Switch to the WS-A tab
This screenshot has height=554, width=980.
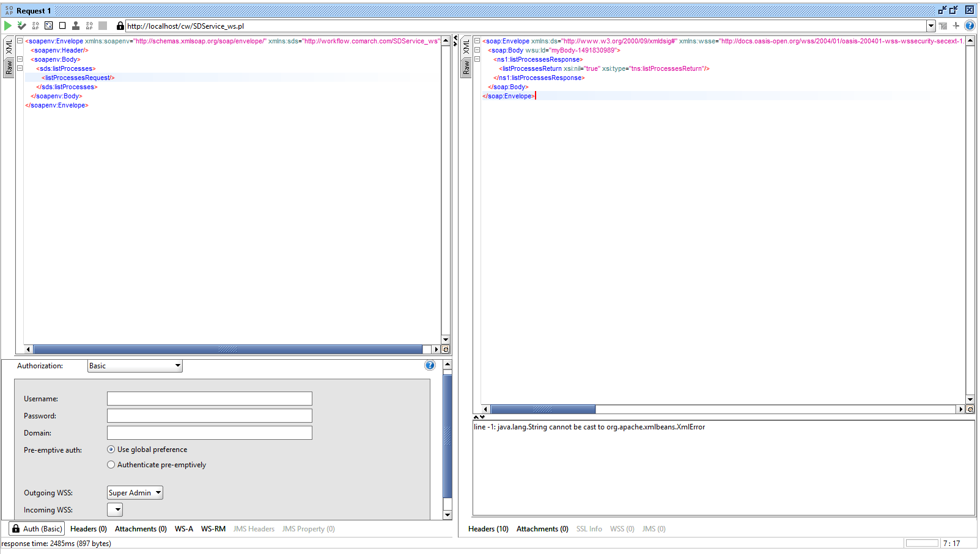(x=184, y=528)
